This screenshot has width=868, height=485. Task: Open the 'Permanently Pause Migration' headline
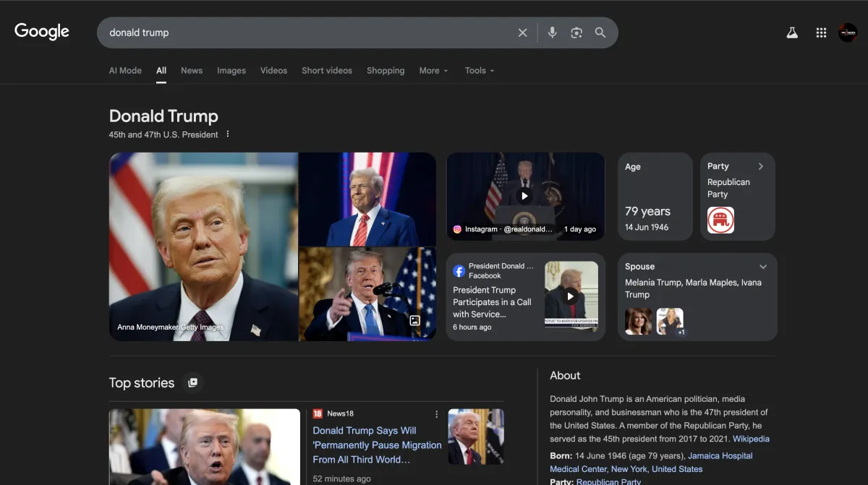pyautogui.click(x=377, y=445)
